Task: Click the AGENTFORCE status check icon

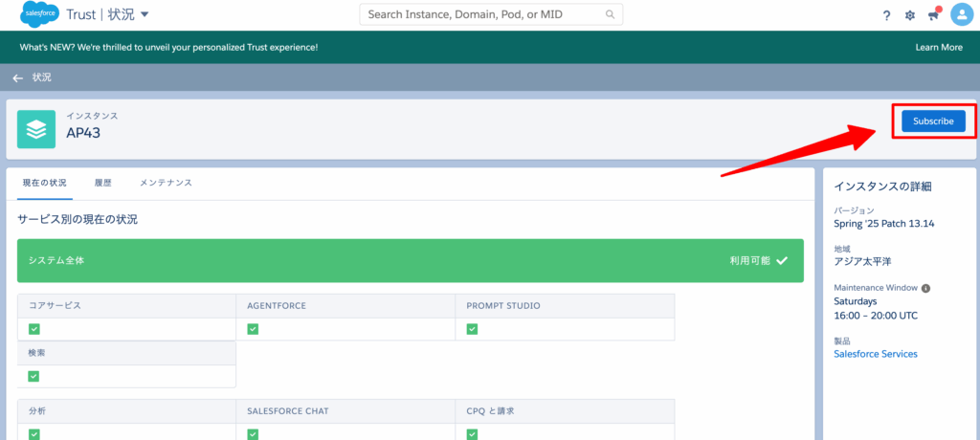Action: tap(253, 329)
